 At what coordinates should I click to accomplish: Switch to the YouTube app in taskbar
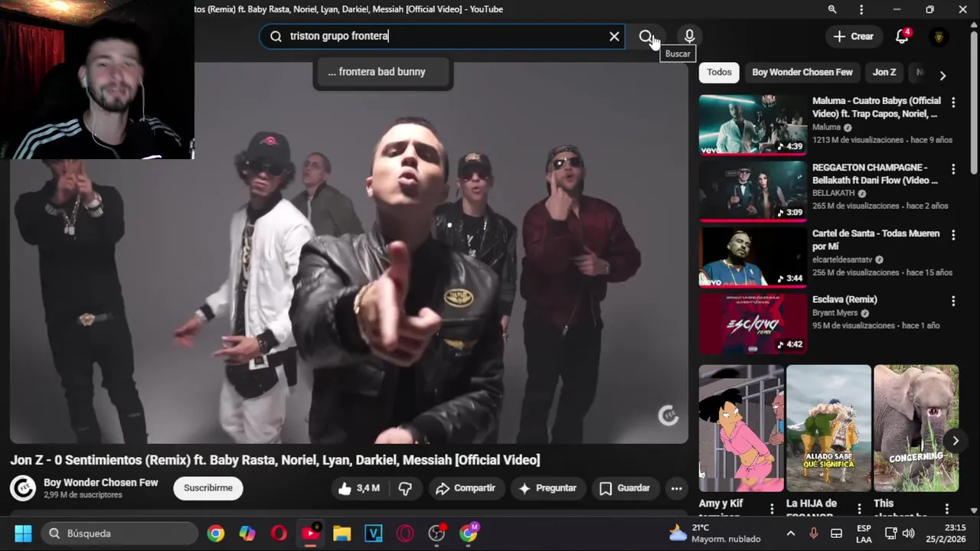coord(310,533)
